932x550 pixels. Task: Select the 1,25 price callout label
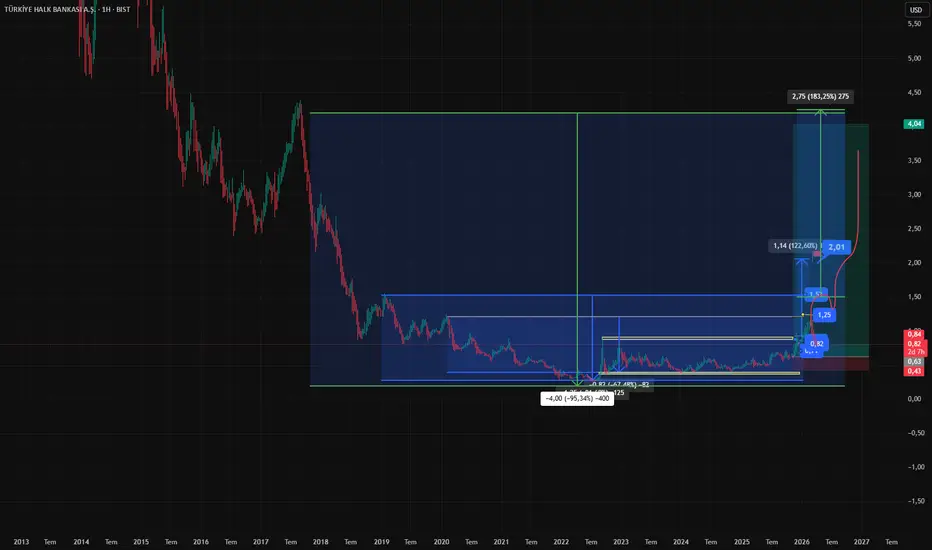pos(824,315)
